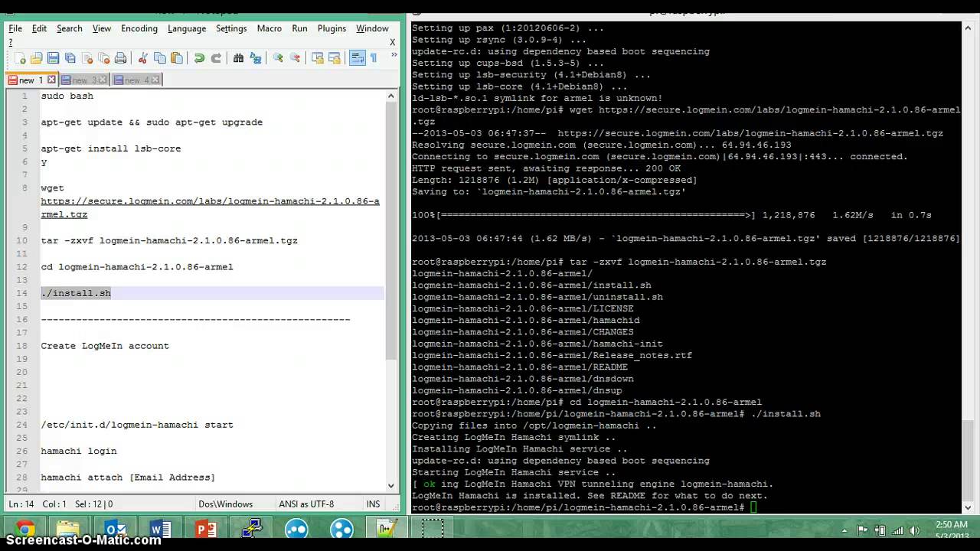Open the Search menu

point(69,28)
